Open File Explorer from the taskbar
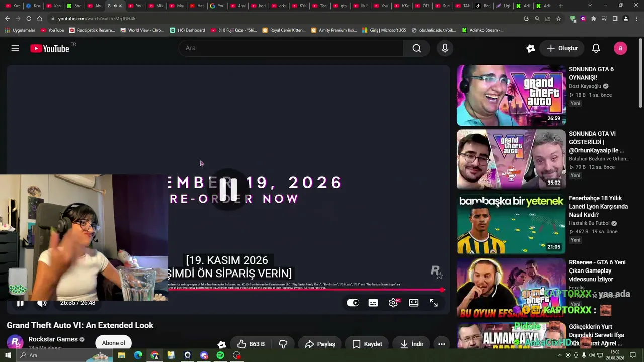 [x=121, y=355]
